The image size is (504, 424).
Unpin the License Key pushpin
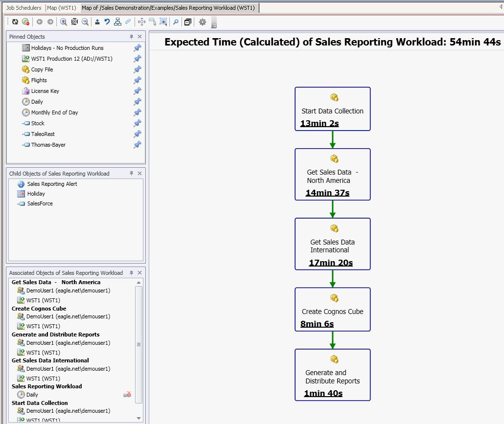137,91
